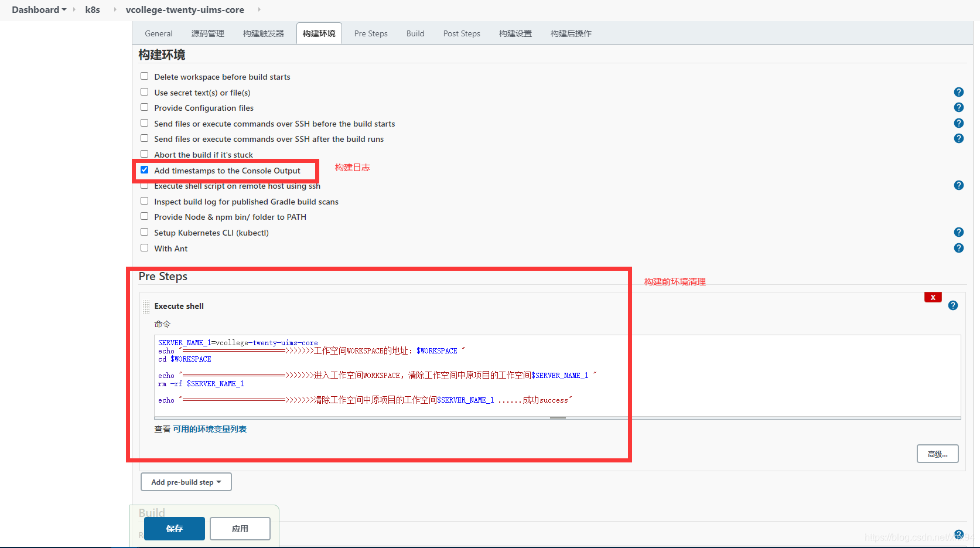Screen dimensions: 980x548
Task: Enable Send files over SSH before build starts
Action: coord(144,123)
